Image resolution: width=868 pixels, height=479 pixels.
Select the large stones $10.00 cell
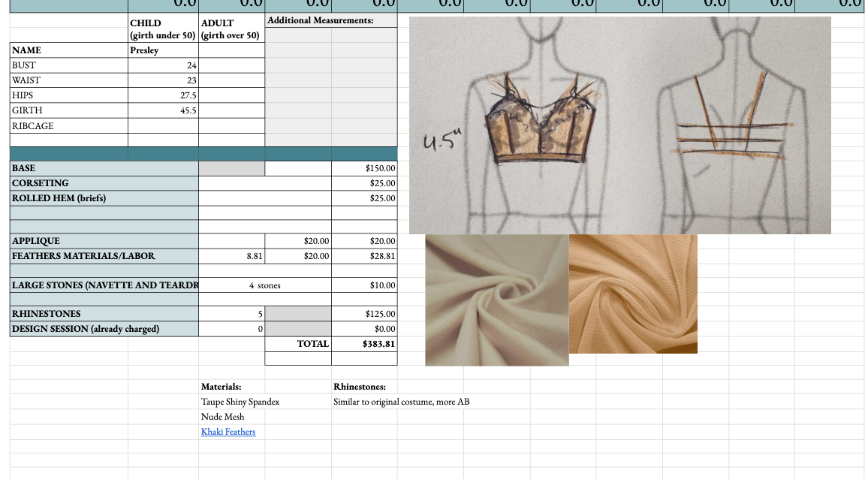(364, 285)
